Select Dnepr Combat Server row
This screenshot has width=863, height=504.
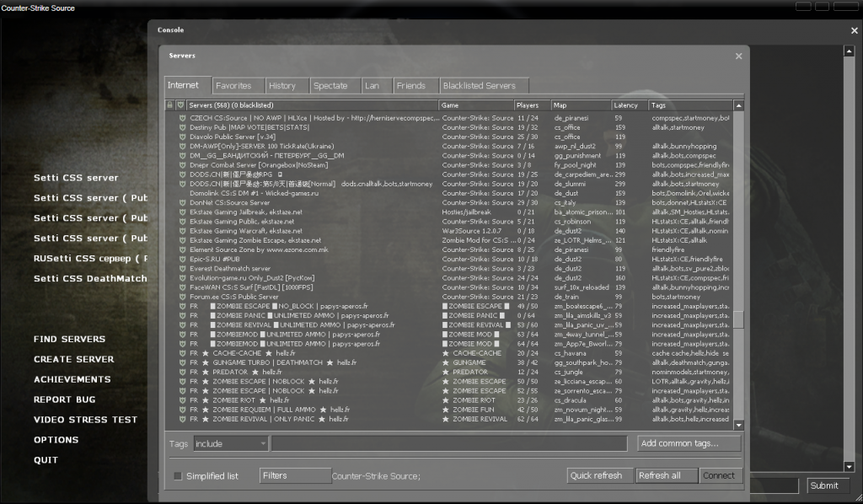click(x=449, y=165)
